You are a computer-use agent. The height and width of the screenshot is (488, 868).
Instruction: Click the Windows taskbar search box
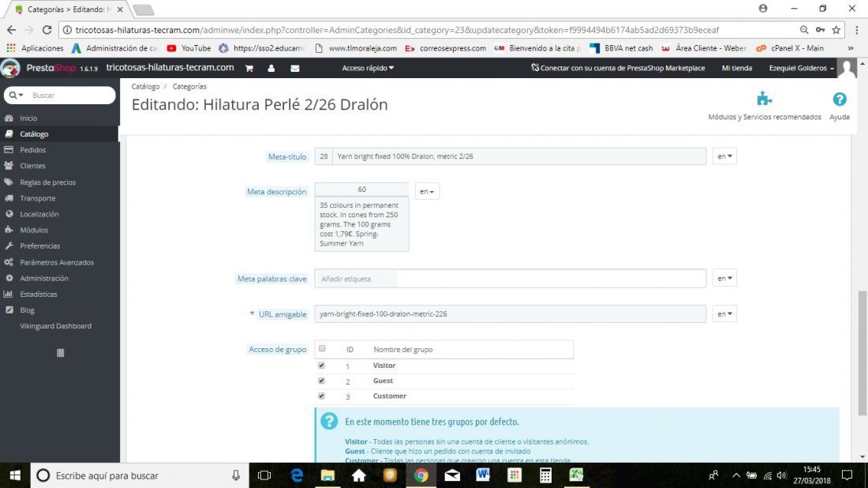(140, 475)
